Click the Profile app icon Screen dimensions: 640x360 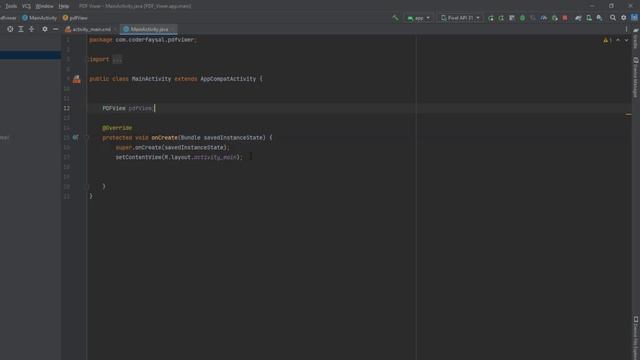point(544,18)
